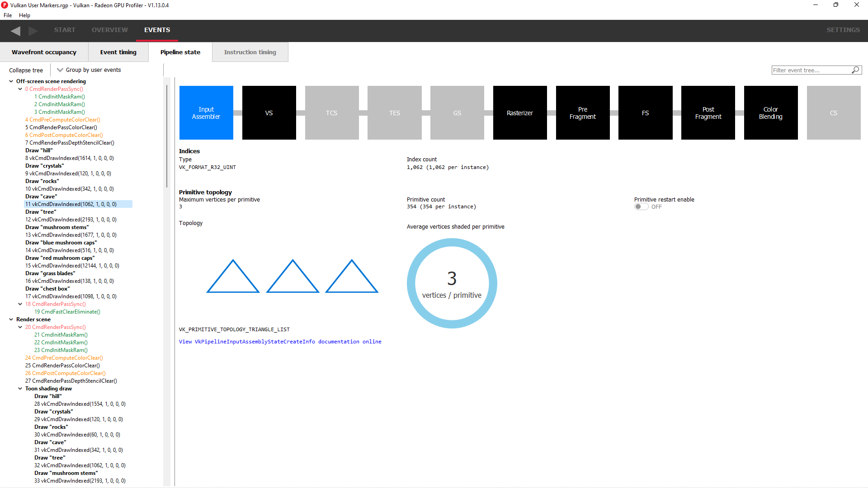This screenshot has height=488, width=868.
Task: Toggle the Primitive restart enable switch
Action: click(x=641, y=207)
